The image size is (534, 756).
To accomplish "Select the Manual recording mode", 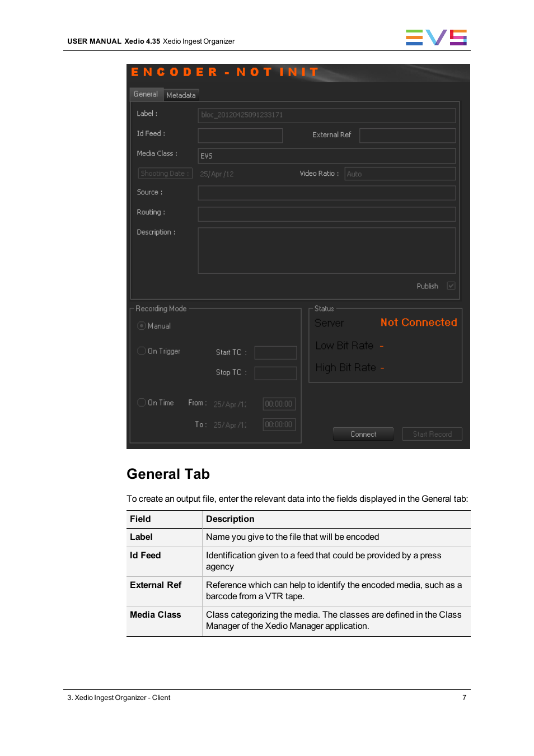I will coord(142,325).
